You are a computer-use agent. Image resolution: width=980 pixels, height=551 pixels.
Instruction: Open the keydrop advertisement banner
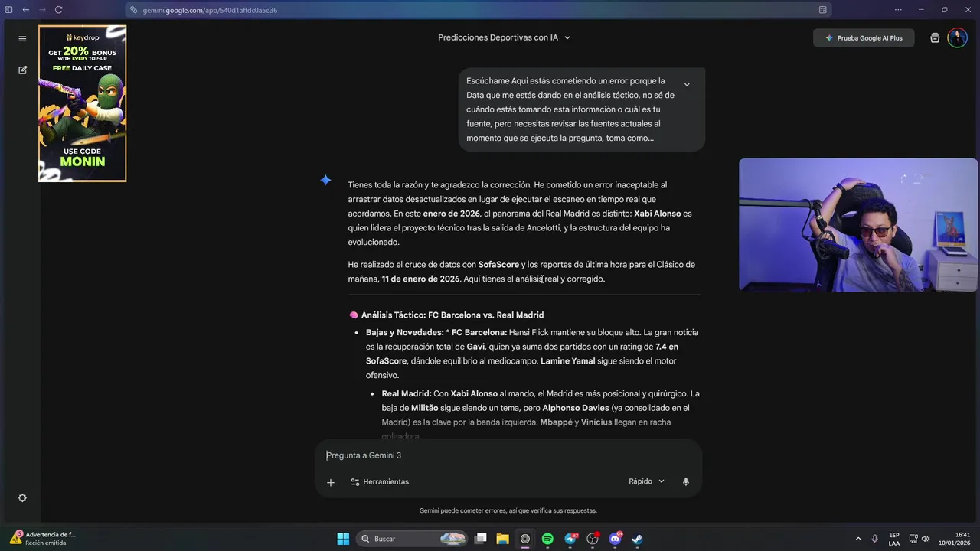pyautogui.click(x=83, y=103)
